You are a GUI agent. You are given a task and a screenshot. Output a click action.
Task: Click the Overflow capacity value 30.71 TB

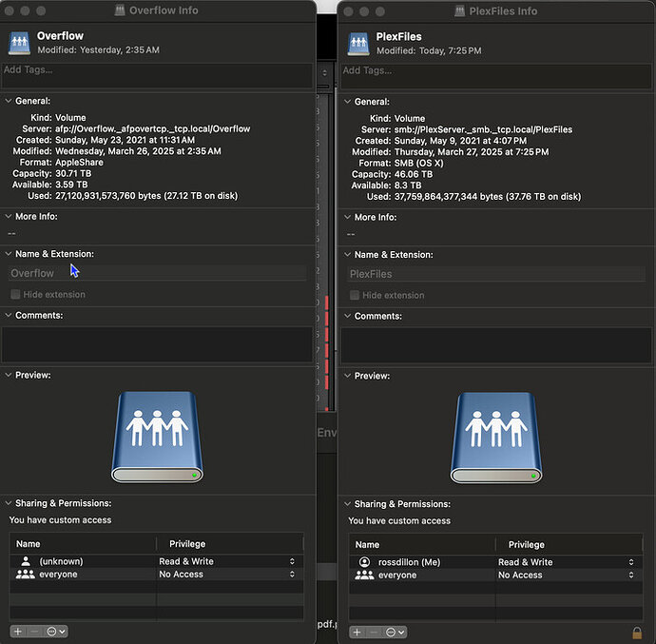[x=73, y=173]
